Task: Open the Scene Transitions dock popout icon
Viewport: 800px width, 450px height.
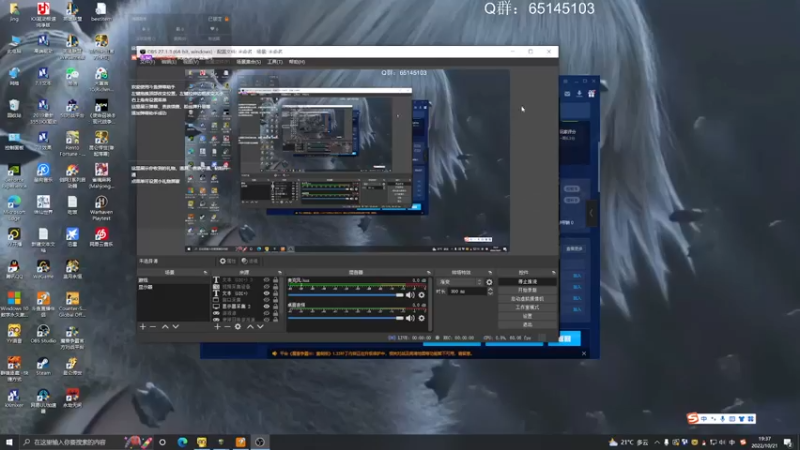Action: tap(490, 272)
